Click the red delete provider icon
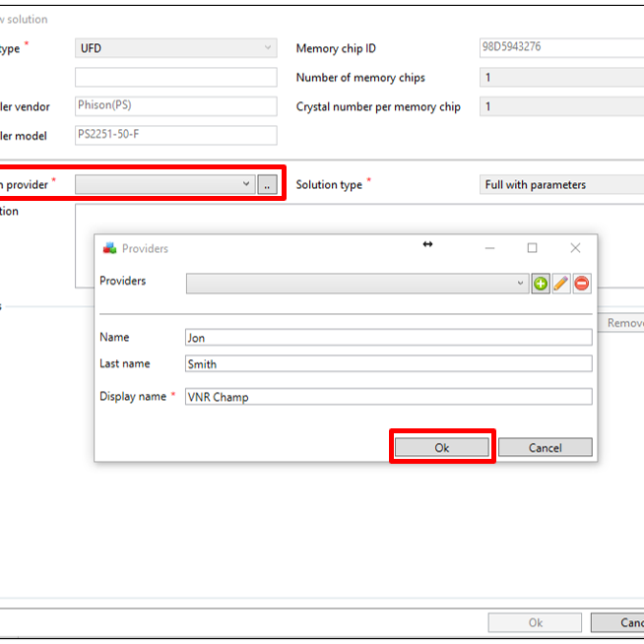644x644 pixels. 582,284
